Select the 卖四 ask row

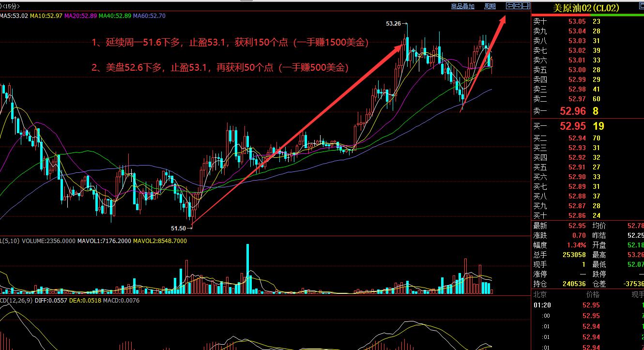point(587,79)
